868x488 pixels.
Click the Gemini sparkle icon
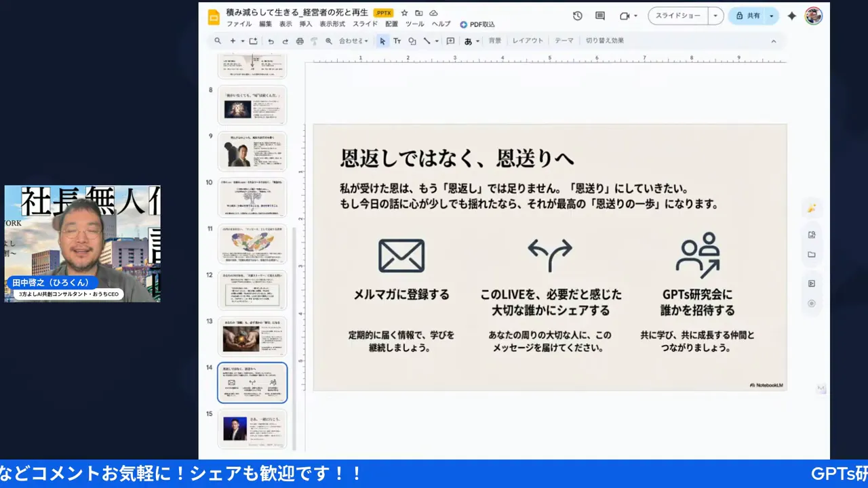tap(791, 16)
